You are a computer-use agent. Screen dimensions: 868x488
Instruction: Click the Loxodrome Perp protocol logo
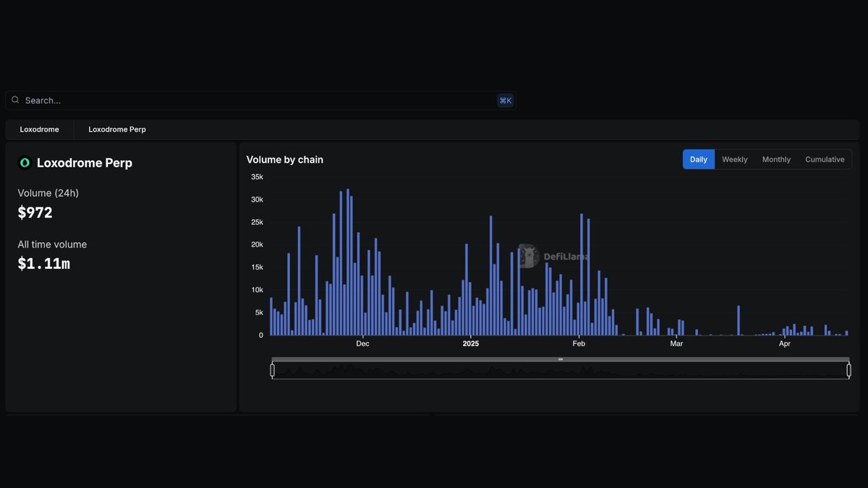pos(24,163)
